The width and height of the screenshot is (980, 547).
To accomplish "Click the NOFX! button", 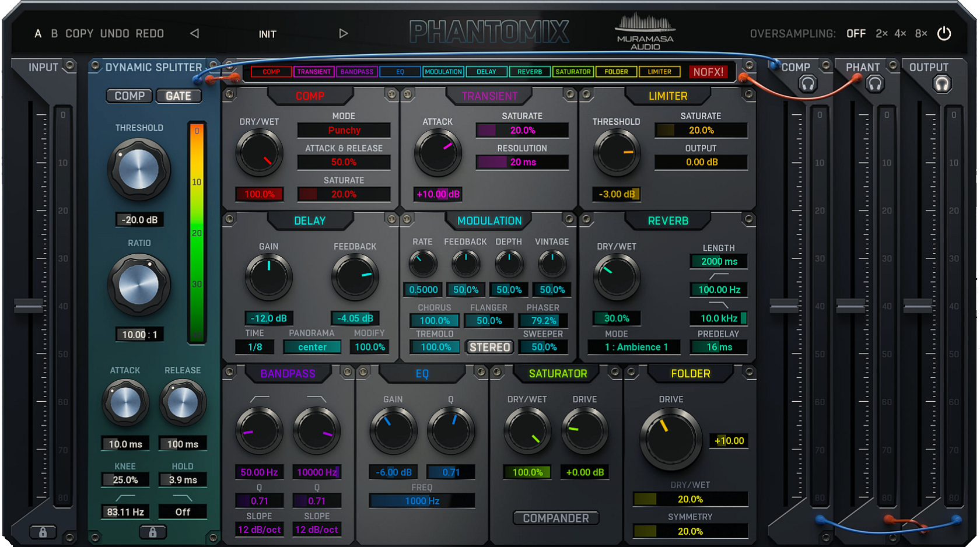I will [708, 72].
